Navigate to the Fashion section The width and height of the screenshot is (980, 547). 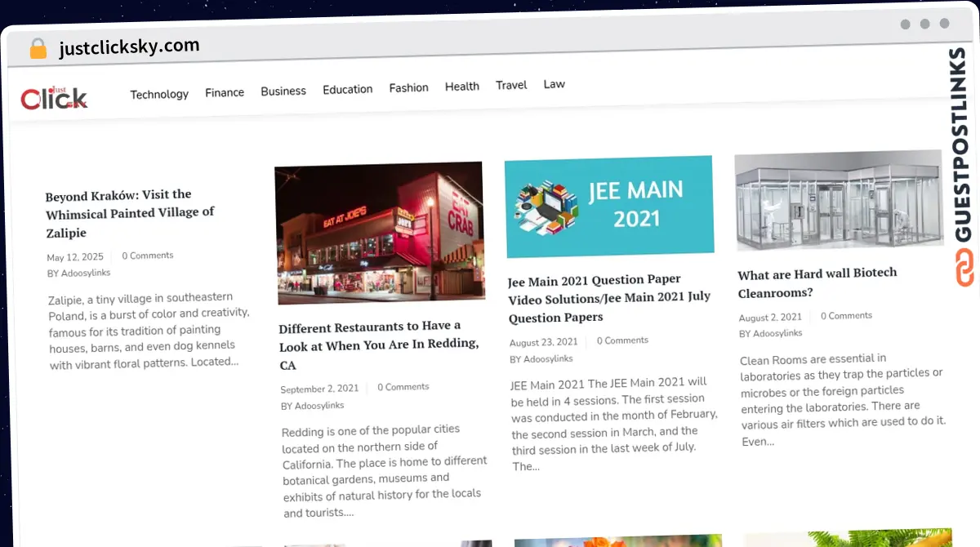point(408,87)
